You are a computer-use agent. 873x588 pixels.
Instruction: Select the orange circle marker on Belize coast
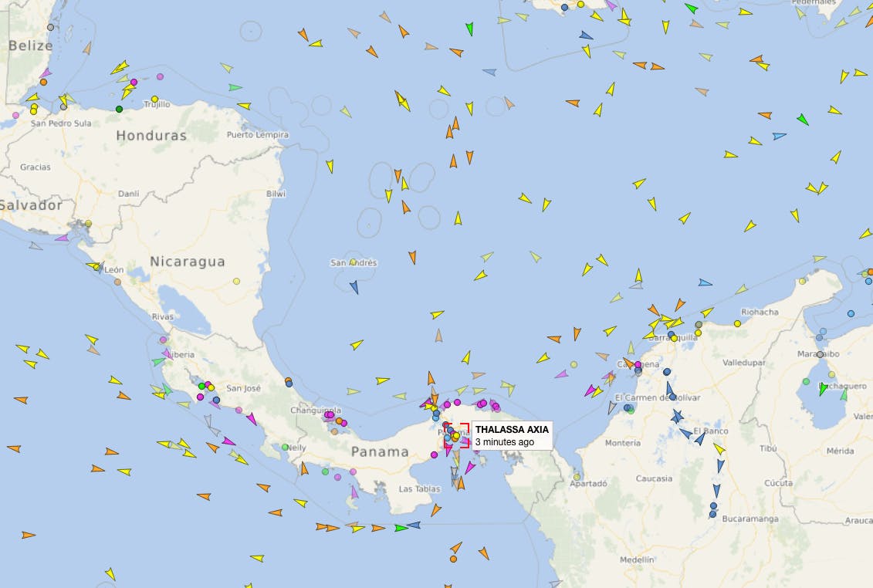tap(43, 83)
